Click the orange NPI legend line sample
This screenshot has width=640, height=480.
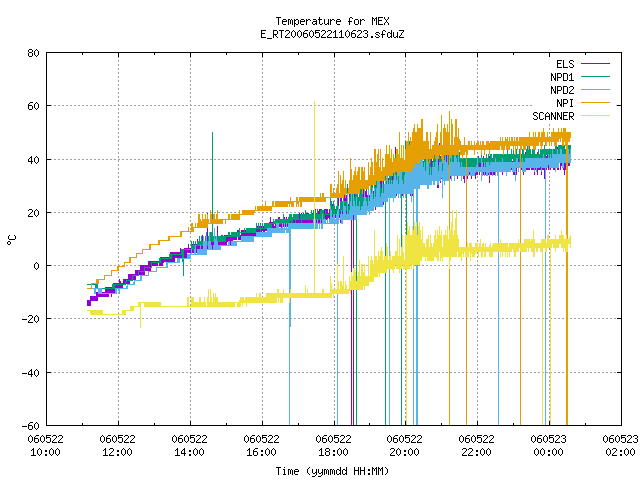point(595,103)
